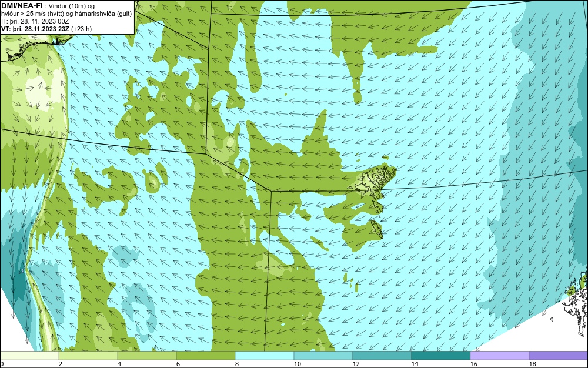Click the purple legend swatch above 18 m/s
Screen dimensions: 588x368
point(559,356)
